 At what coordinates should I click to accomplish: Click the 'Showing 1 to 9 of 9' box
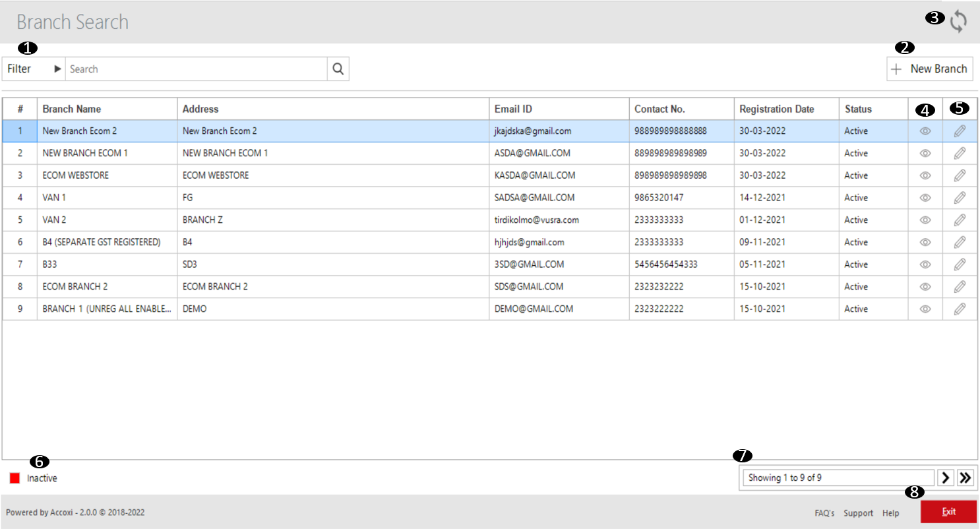(x=838, y=478)
